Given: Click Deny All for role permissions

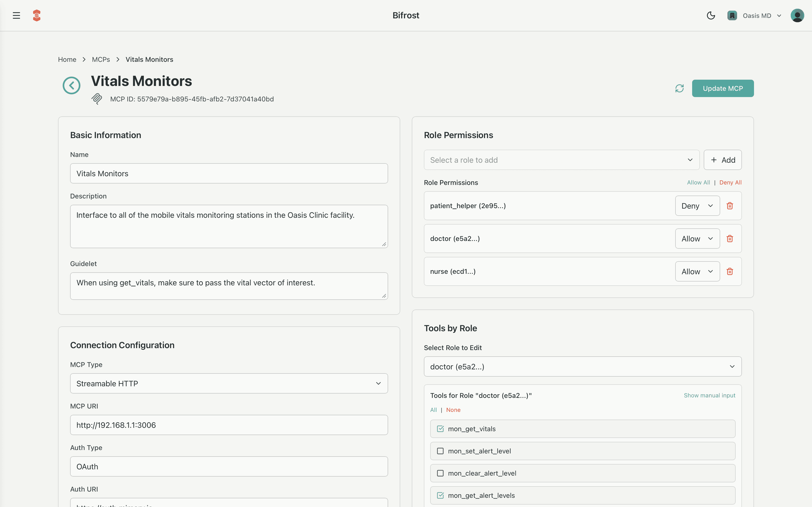Looking at the screenshot, I should pyautogui.click(x=731, y=183).
